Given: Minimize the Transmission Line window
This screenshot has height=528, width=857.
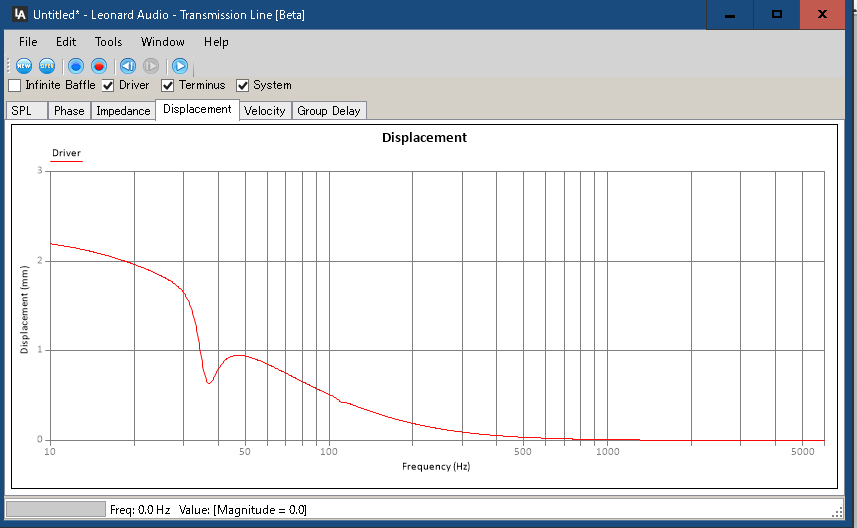Looking at the screenshot, I should pos(730,15).
